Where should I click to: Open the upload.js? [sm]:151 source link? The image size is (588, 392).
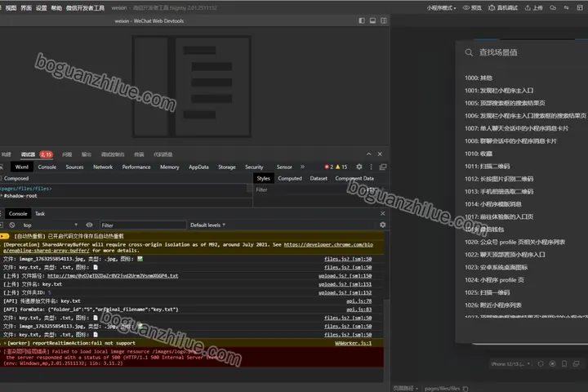pos(345,284)
